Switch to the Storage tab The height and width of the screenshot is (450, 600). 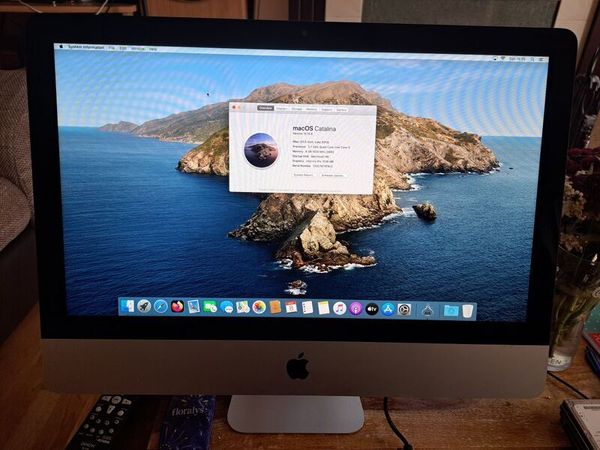click(296, 108)
